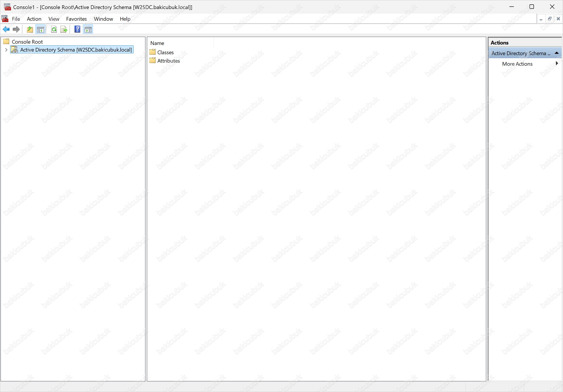The width and height of the screenshot is (563, 392).
Task: Click the Attributes folder icon
Action: (x=153, y=60)
